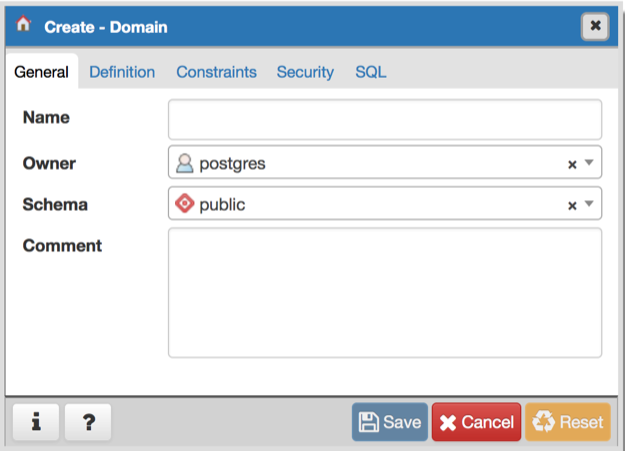This screenshot has height=451, width=625.
Task: Go to the Security tab
Action: [x=305, y=72]
